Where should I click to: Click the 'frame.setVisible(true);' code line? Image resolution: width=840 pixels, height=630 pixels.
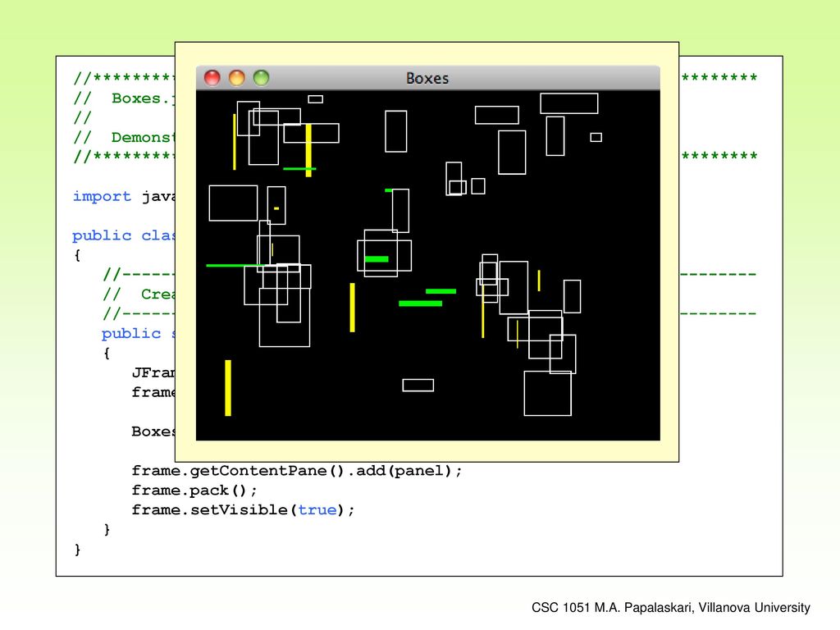[x=243, y=510]
